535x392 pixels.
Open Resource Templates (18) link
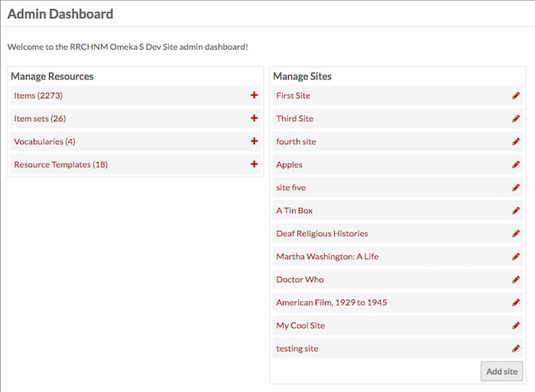pos(60,164)
